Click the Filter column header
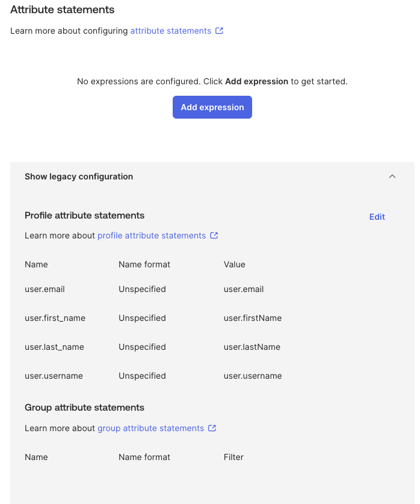420x504 pixels. tap(233, 457)
